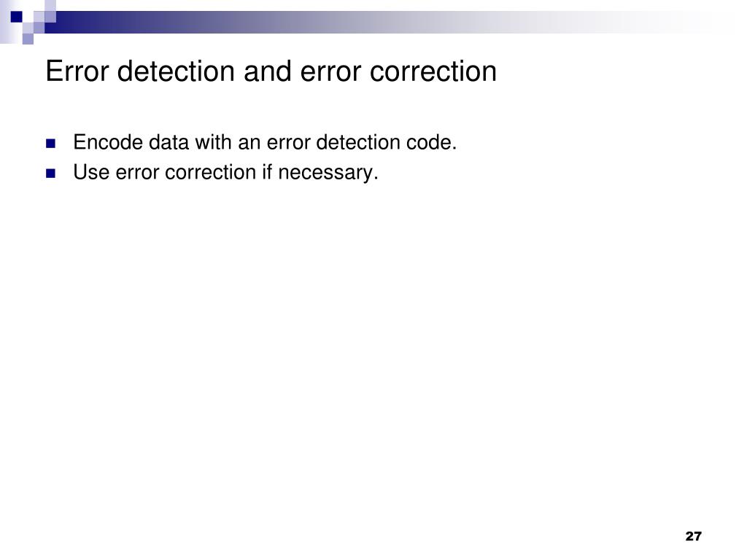Viewport: 747px width, 560px height.
Task: Click the slide number 27
Action: [x=693, y=537]
